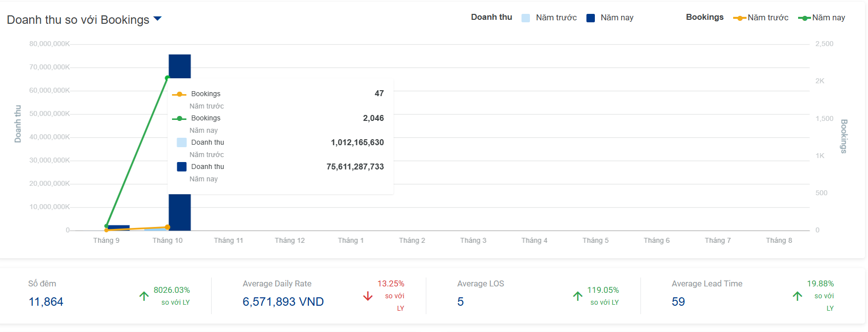Click the tooltip bookings value 47

coord(379,93)
